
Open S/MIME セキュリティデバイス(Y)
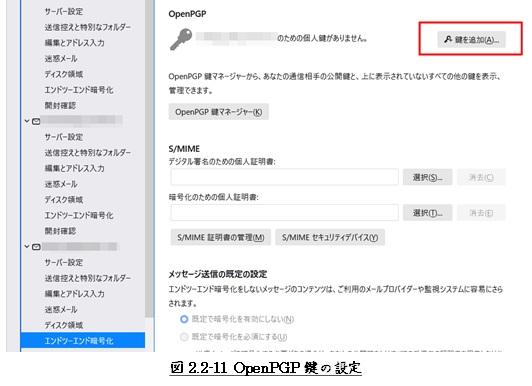tap(330, 237)
